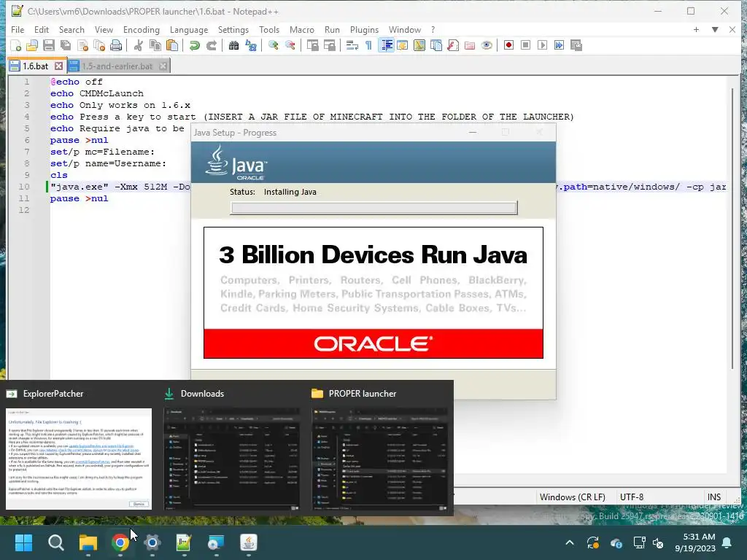Image resolution: width=747 pixels, height=560 pixels.
Task: Click the Save Recorded Macro icon
Action: point(576,46)
